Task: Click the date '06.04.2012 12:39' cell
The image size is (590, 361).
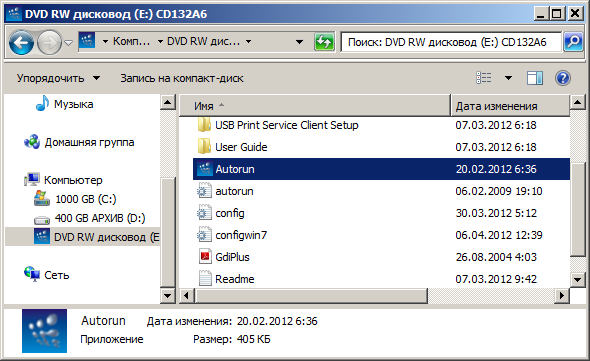Action: pyautogui.click(x=499, y=235)
